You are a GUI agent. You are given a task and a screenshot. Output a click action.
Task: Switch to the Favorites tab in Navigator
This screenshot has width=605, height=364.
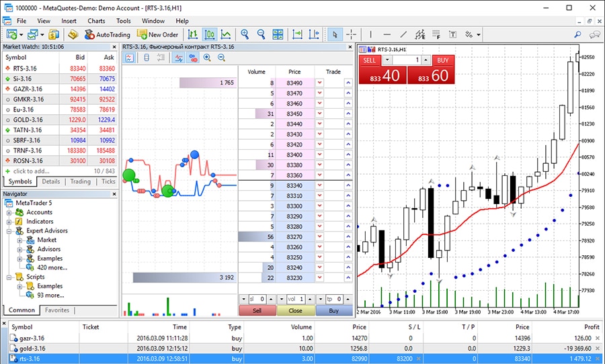[x=57, y=310]
